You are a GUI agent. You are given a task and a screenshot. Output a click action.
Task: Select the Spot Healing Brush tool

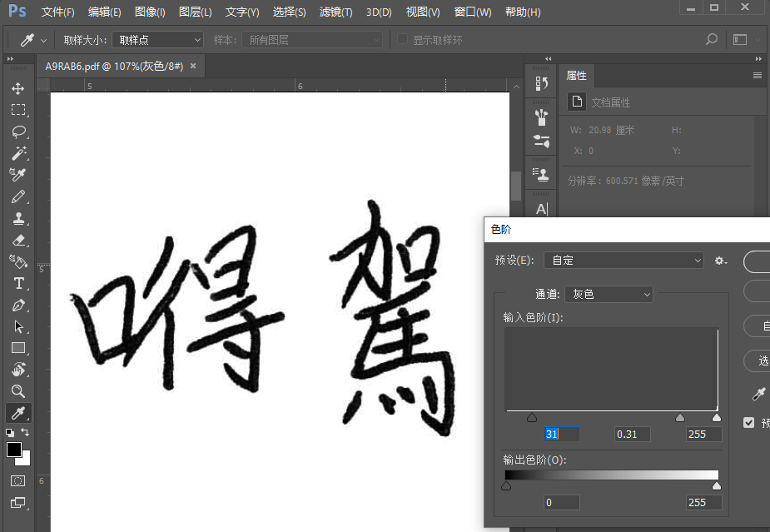18,175
